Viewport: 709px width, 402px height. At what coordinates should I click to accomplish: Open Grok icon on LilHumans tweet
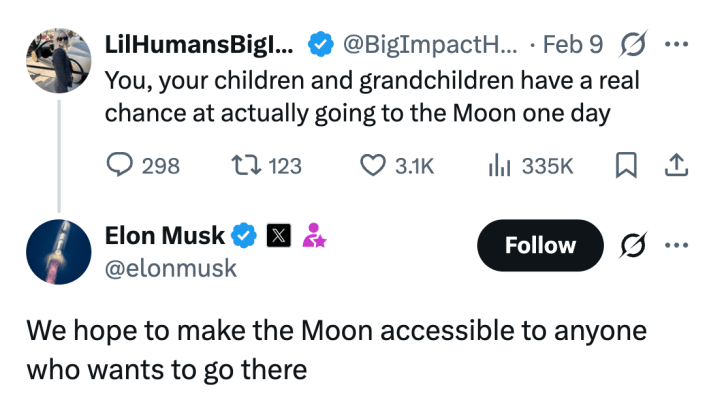(632, 45)
